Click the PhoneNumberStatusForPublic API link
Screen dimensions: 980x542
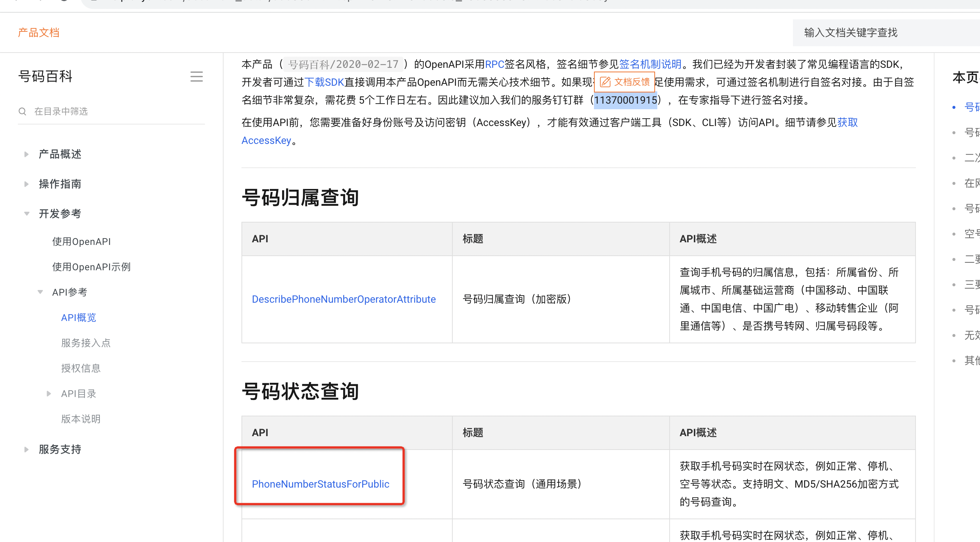pyautogui.click(x=320, y=484)
